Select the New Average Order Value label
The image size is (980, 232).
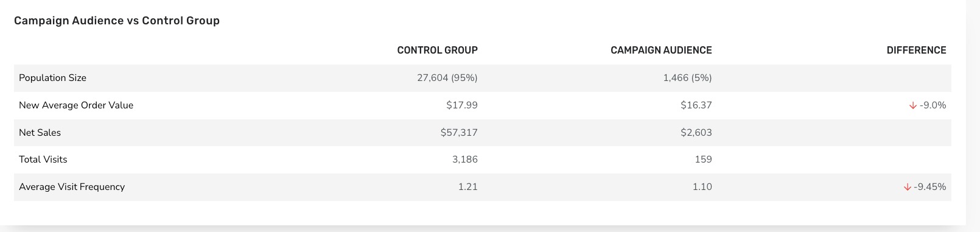point(76,105)
